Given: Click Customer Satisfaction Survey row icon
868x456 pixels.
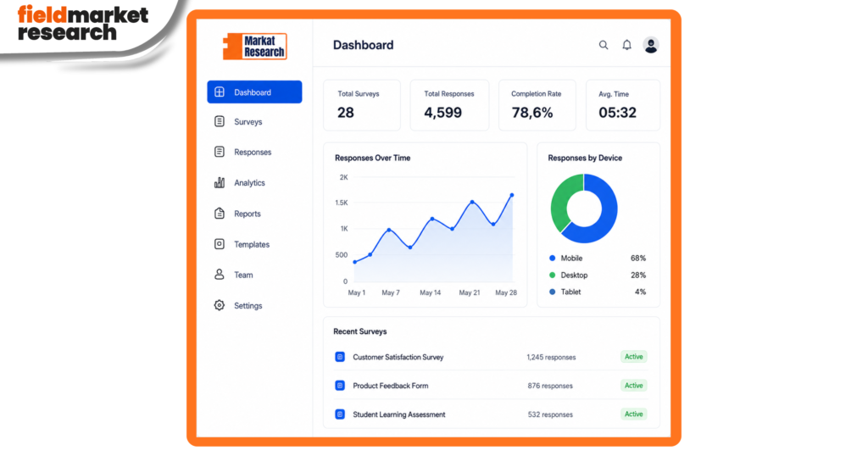Looking at the screenshot, I should 340,357.
